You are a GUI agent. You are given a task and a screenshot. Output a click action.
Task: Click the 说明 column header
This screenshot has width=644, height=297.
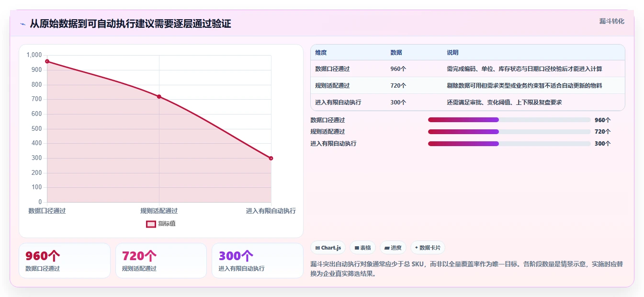pos(452,53)
